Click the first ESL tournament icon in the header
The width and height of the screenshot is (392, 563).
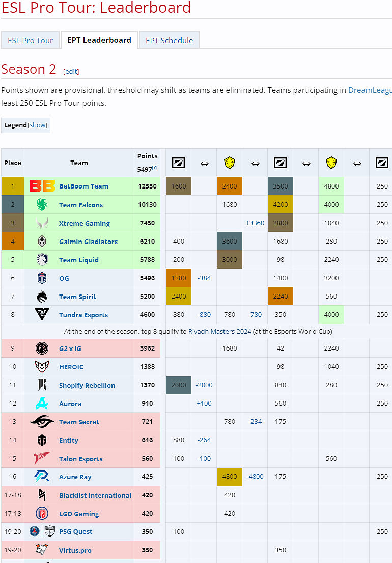178,163
